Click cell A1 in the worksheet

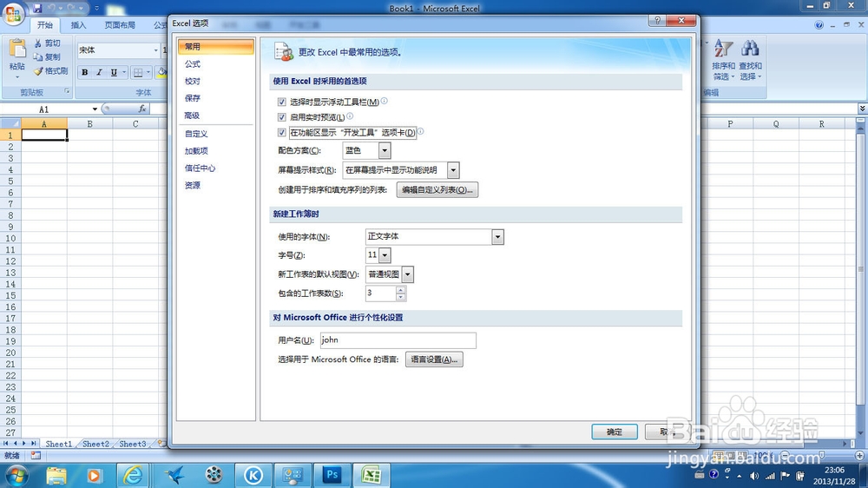click(x=44, y=135)
